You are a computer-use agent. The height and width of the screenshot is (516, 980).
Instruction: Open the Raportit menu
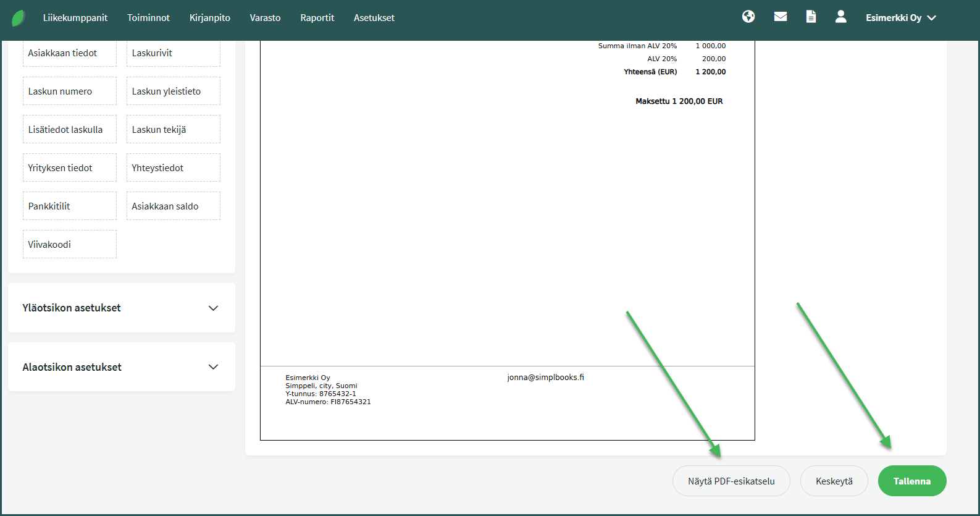pos(317,18)
